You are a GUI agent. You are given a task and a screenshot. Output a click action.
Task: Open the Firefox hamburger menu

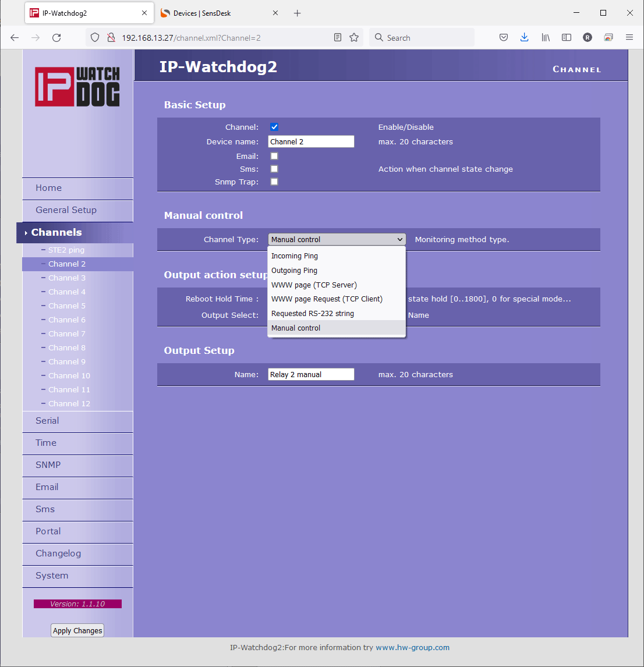(629, 37)
